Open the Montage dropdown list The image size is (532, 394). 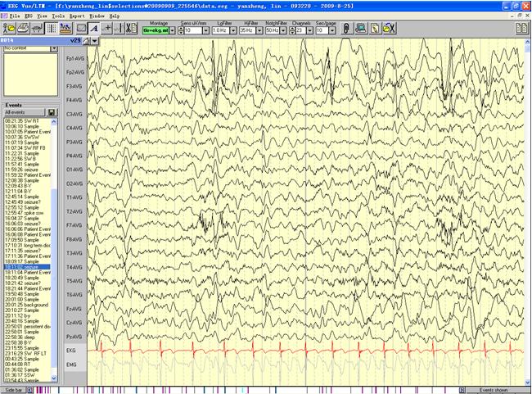173,30
